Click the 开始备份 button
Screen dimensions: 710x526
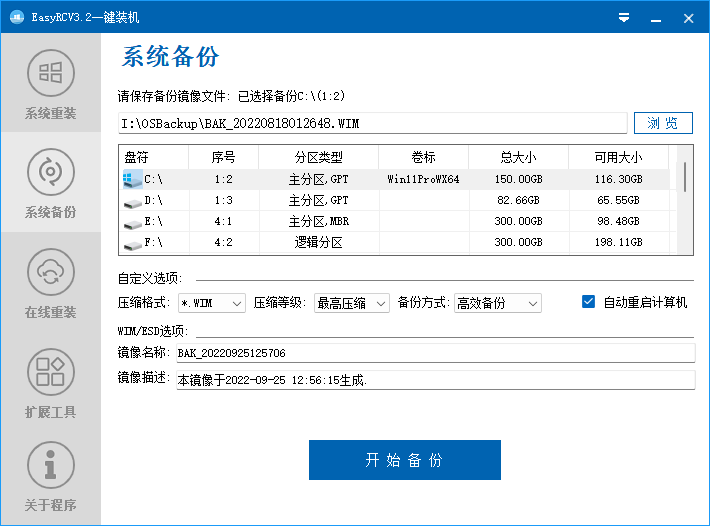[404, 460]
